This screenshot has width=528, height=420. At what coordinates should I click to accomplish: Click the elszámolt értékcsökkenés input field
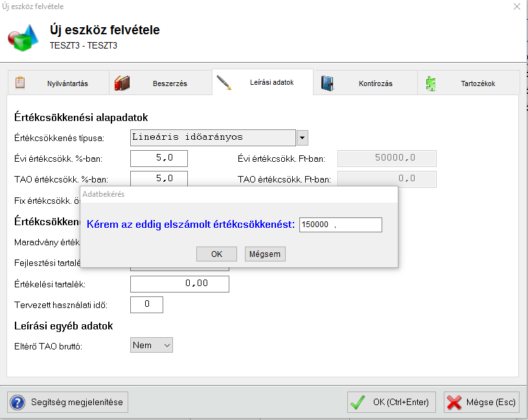(341, 225)
